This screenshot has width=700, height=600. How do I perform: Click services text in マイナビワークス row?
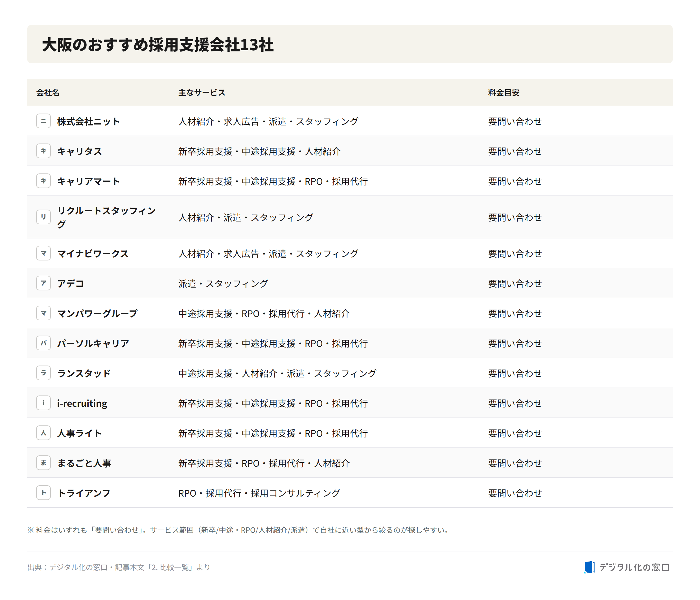268,253
